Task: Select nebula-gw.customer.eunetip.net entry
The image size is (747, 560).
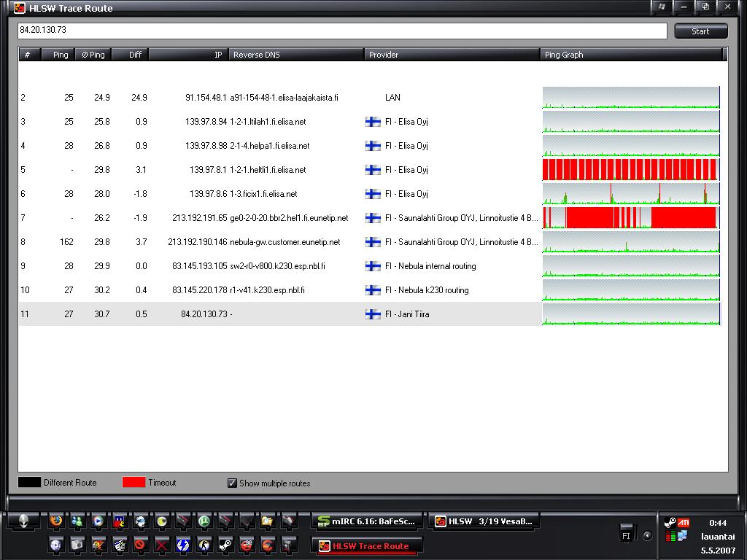Action: pos(285,242)
